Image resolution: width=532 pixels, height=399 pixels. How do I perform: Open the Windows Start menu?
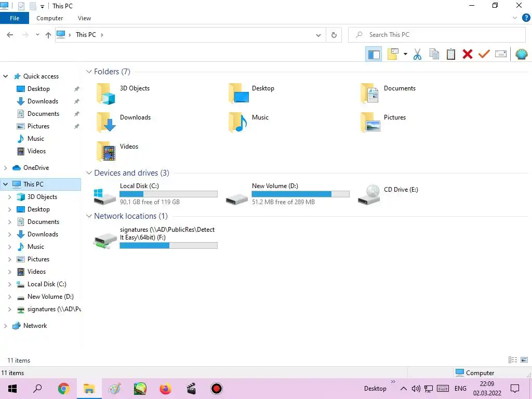point(12,389)
